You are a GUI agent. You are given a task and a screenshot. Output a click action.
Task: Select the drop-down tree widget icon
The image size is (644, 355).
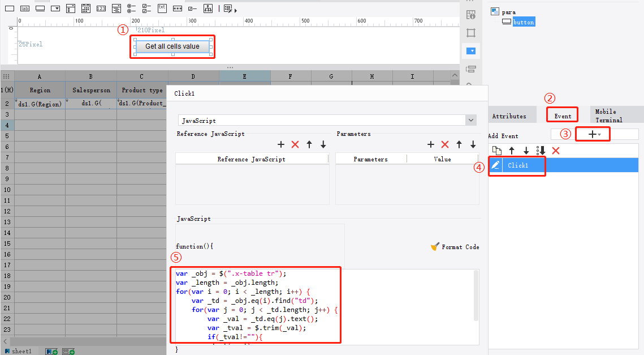[x=116, y=8]
